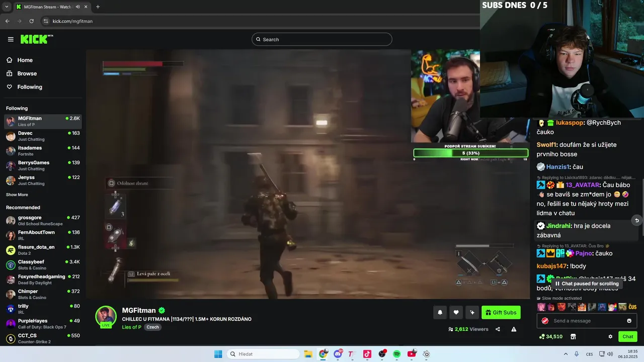
Task: Open itsadames channel in sidebar
Action: tap(42, 151)
